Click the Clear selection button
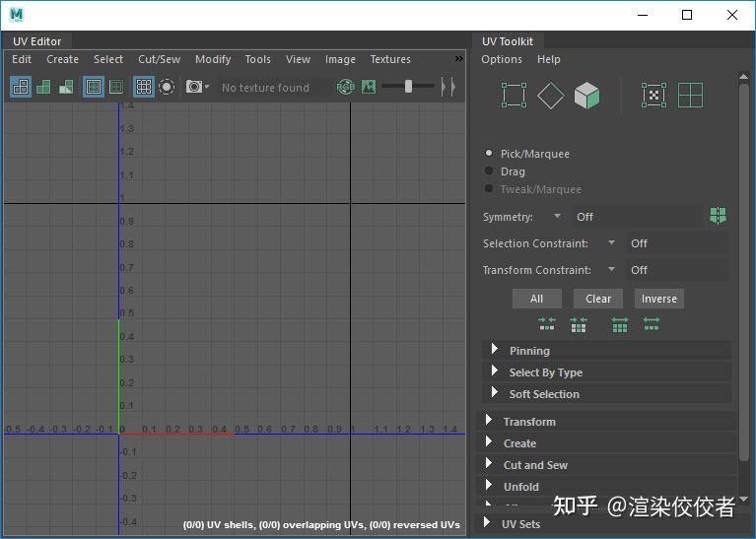 [598, 299]
